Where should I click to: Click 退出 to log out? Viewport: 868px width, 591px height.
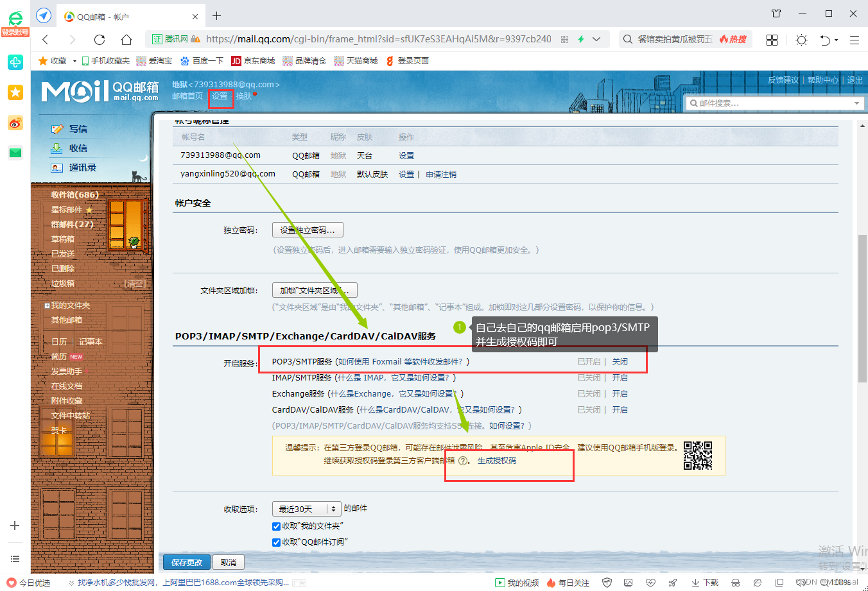click(x=855, y=80)
